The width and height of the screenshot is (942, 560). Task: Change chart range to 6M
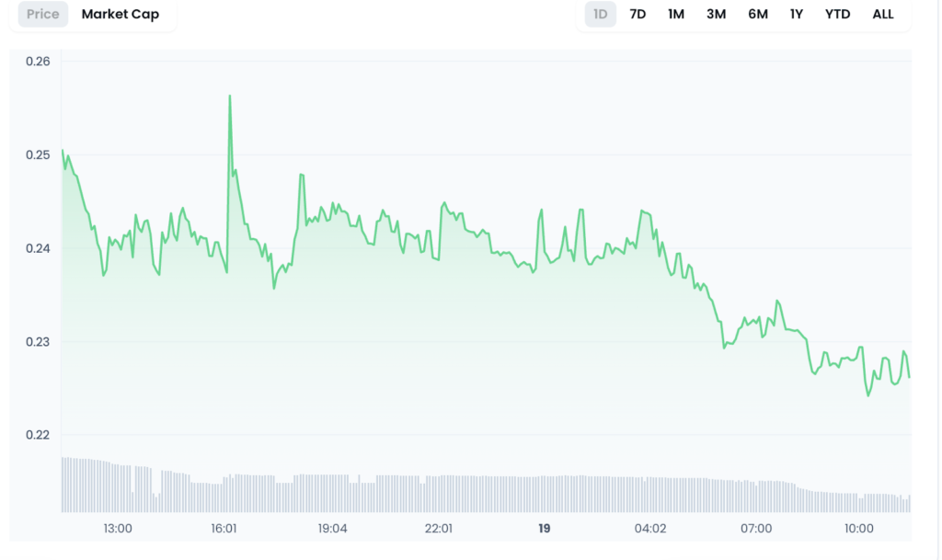pos(758,15)
